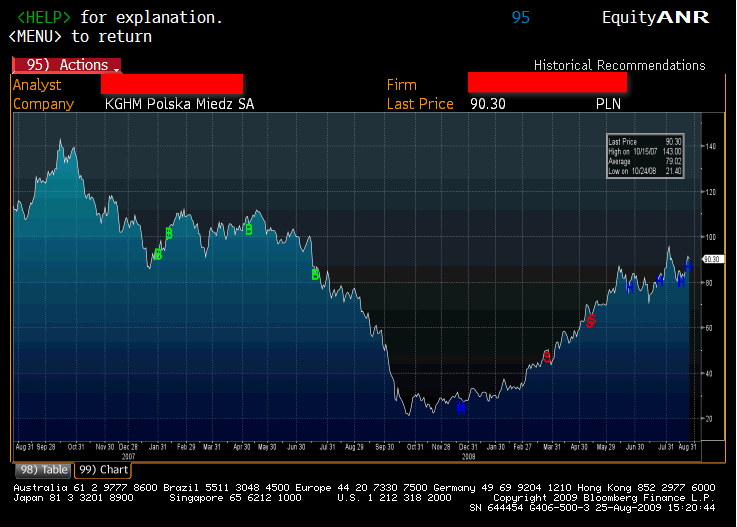Select the lowest green B marker near Jan 31
737x527 pixels.
tap(158, 254)
